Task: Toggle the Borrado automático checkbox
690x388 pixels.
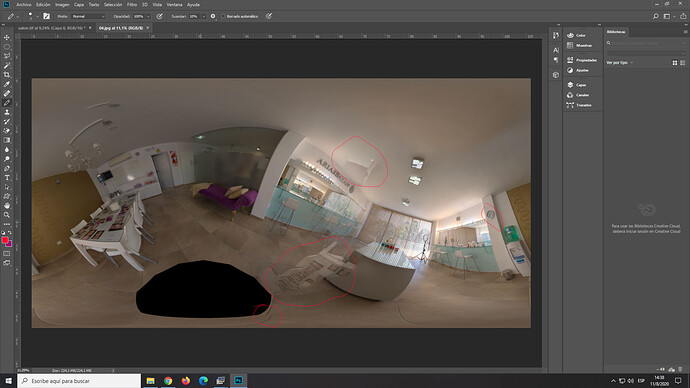Action: pos(223,16)
